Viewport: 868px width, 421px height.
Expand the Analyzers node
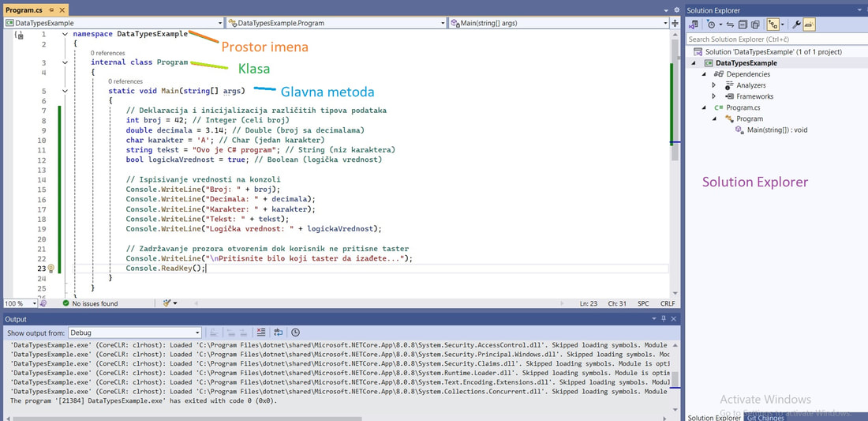click(714, 85)
